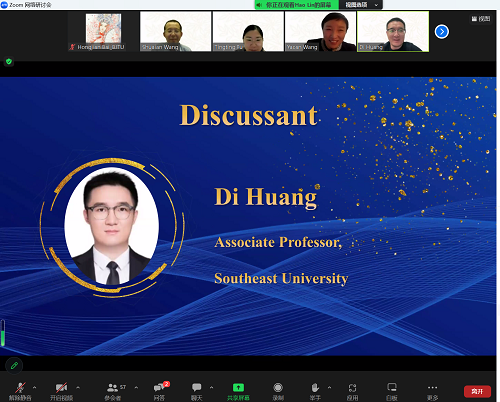Unmute the microphone (解除静音)

pyautogui.click(x=20, y=391)
